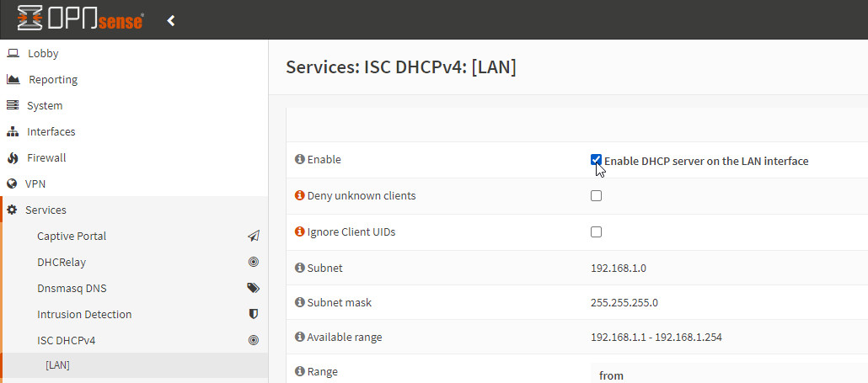Image resolution: width=868 pixels, height=383 pixels.
Task: Open the Reporting menu
Action: (x=52, y=80)
